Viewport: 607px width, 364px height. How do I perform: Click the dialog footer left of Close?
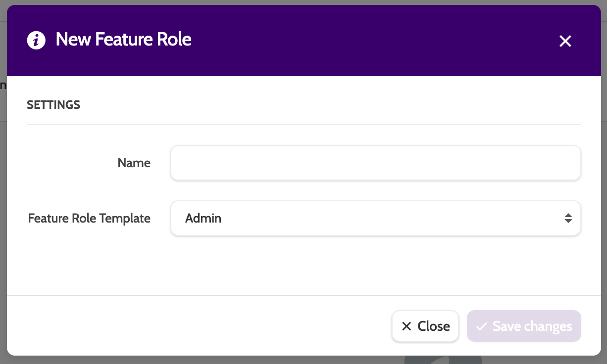[x=198, y=326]
